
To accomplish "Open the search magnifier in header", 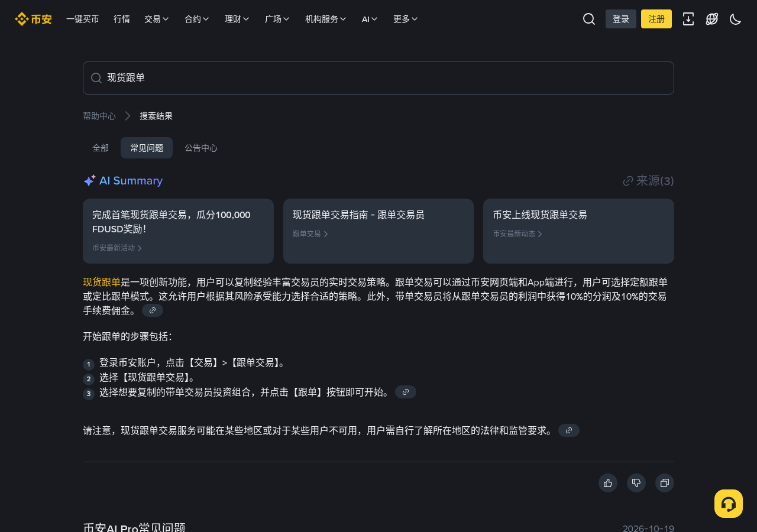I will [589, 19].
